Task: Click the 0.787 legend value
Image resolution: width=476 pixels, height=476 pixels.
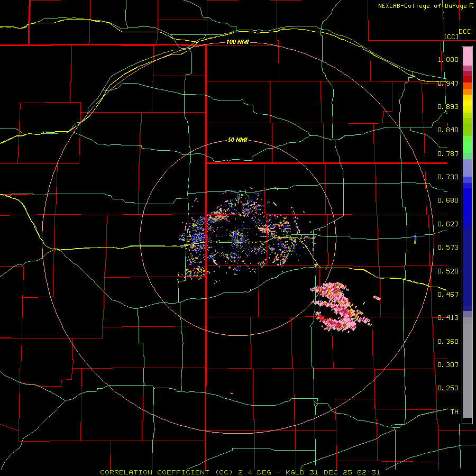Action: (448, 153)
